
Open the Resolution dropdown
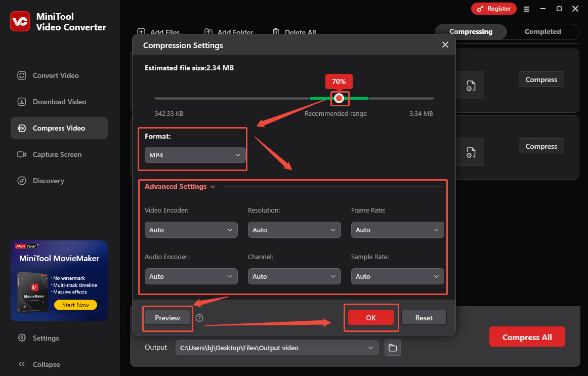coord(294,230)
